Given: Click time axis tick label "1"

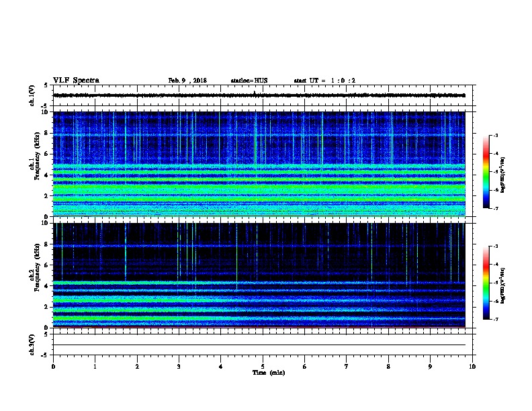Looking at the screenshot, I should (95, 367).
